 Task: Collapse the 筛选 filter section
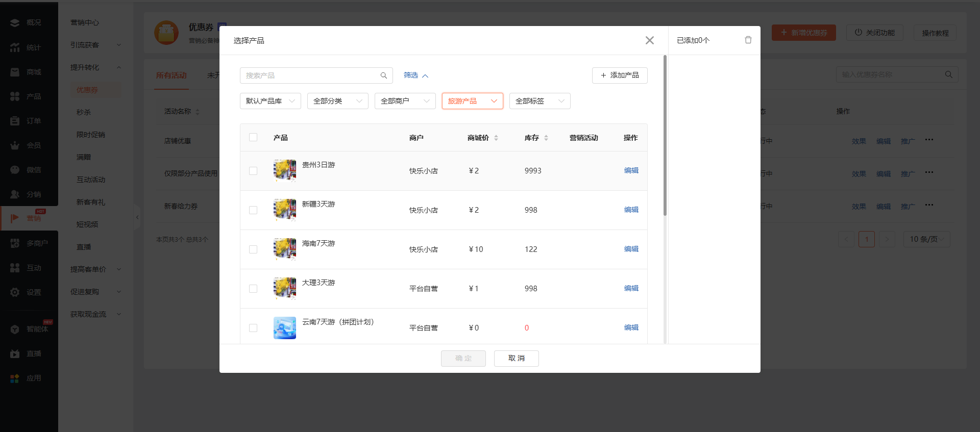[415, 75]
